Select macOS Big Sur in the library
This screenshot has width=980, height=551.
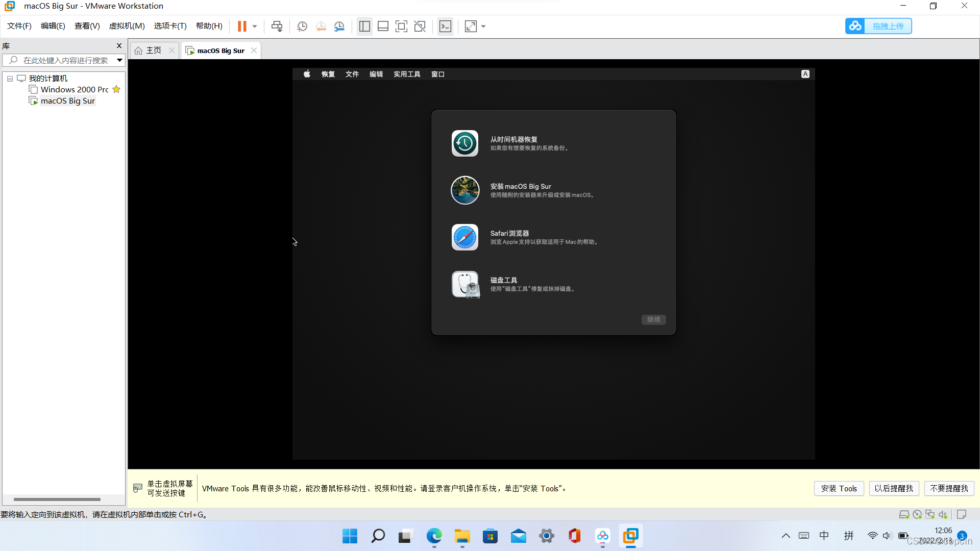(x=67, y=101)
